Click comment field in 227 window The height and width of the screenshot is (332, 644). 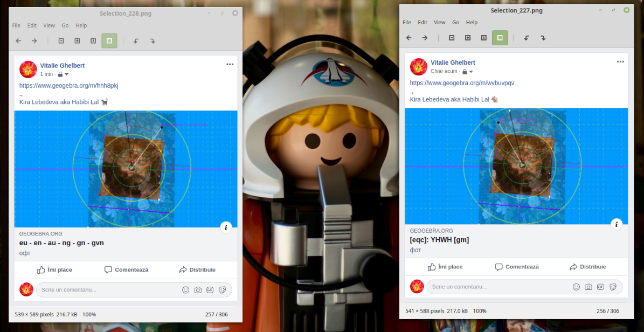point(524,287)
